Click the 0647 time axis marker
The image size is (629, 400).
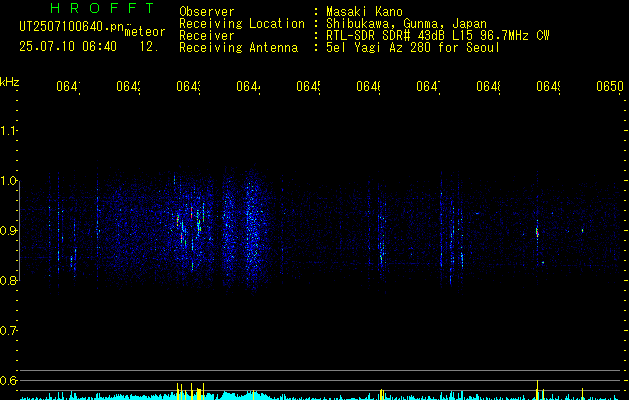click(428, 86)
